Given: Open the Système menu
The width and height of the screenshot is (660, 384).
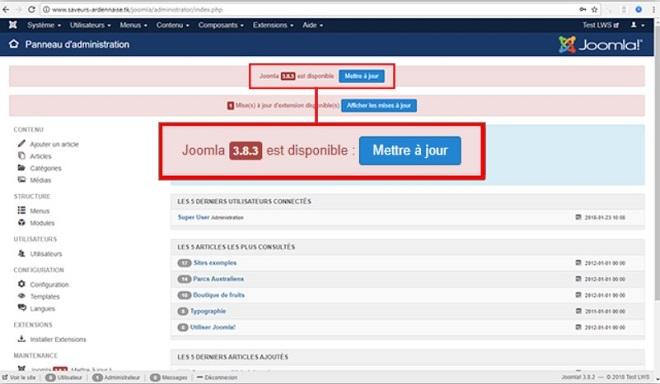Looking at the screenshot, I should pyautogui.click(x=44, y=25).
